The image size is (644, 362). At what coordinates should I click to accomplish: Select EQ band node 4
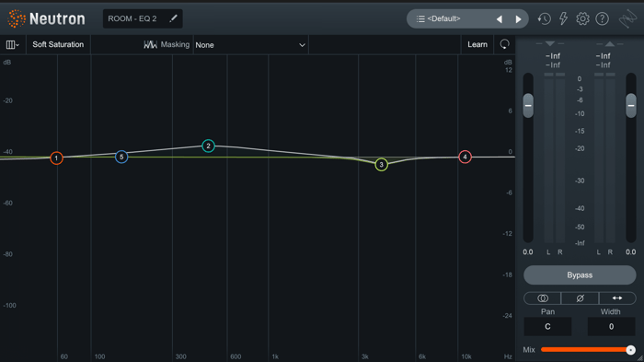coord(465,157)
